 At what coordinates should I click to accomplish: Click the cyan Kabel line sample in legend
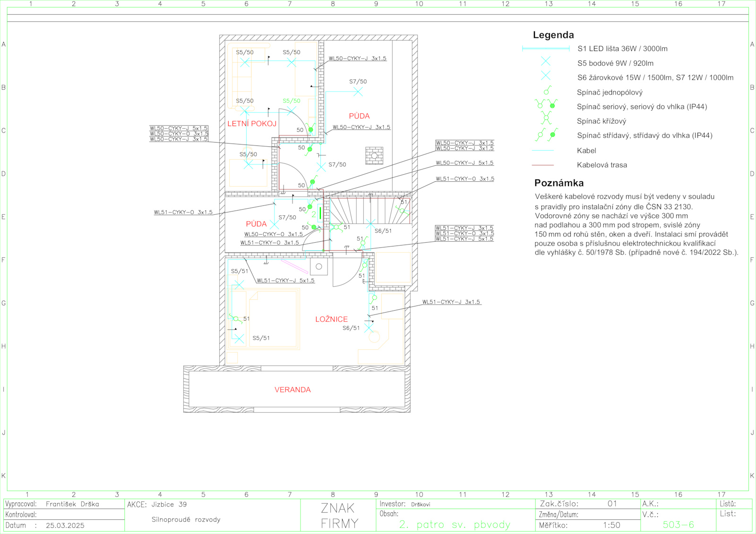[x=542, y=151]
